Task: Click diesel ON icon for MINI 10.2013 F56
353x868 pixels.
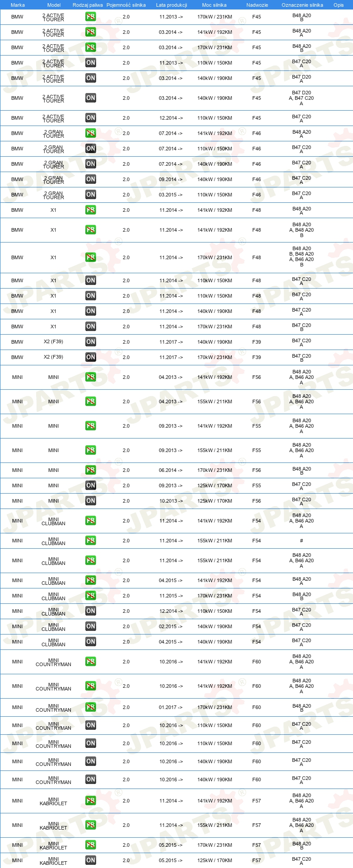Action: 91,501
